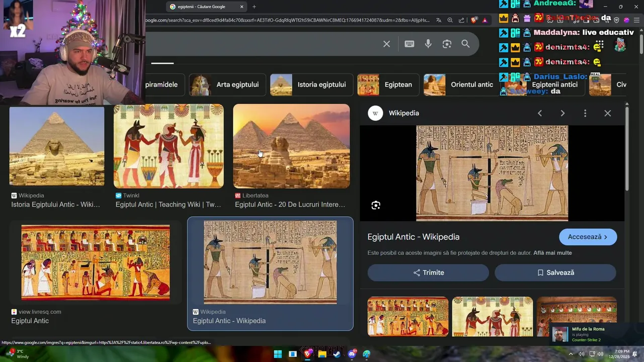Click the preview panel scrollbar
644x362 pixels.
[627, 148]
